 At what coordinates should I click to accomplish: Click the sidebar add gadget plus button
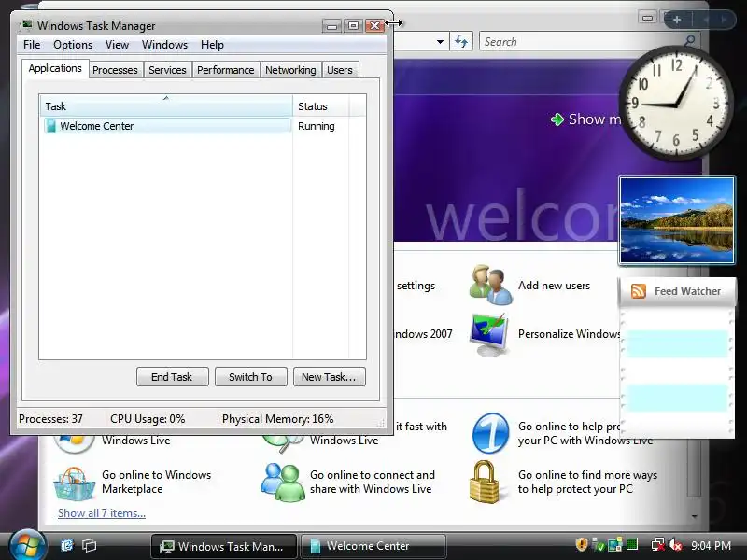click(x=677, y=20)
